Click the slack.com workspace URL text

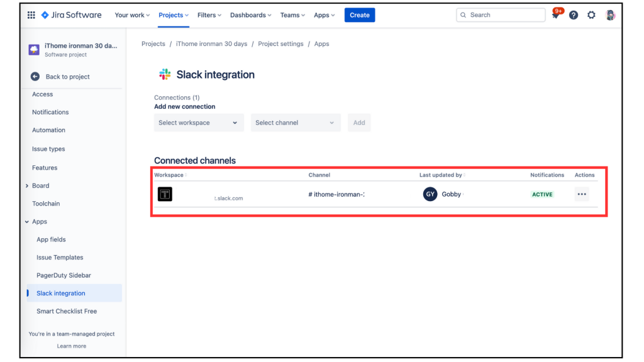pyautogui.click(x=228, y=198)
